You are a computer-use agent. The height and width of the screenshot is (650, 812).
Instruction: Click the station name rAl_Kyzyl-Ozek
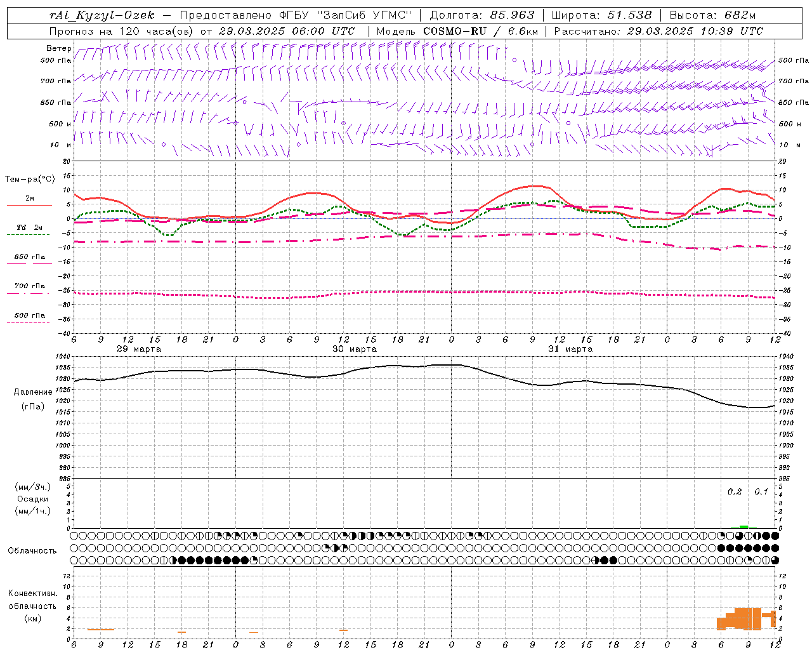point(101,15)
